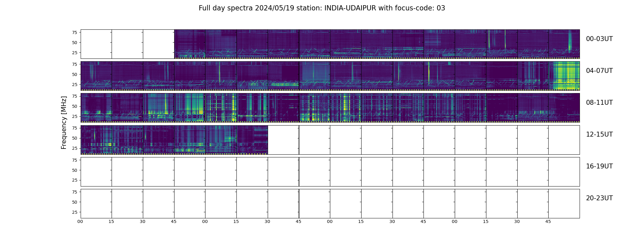Click the mostly dark 09:30 panel in the 08-11UT row
The image size is (644, 245).
pyautogui.click(x=283, y=108)
